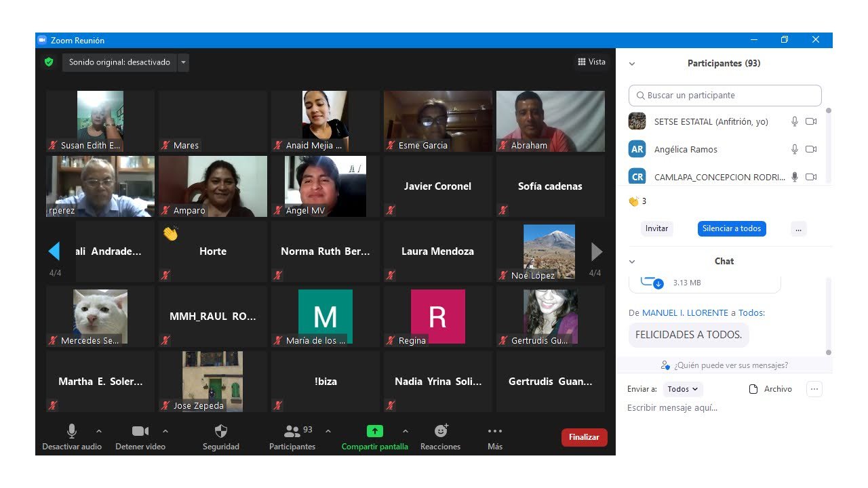The height and width of the screenshot is (488, 868).
Task: Click ¿Quién puede ver sus mensajes? link
Action: pyautogui.click(x=731, y=365)
